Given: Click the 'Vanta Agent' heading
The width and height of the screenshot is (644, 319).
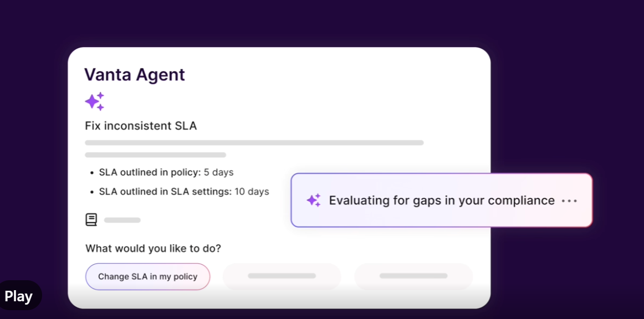Looking at the screenshot, I should 135,75.
